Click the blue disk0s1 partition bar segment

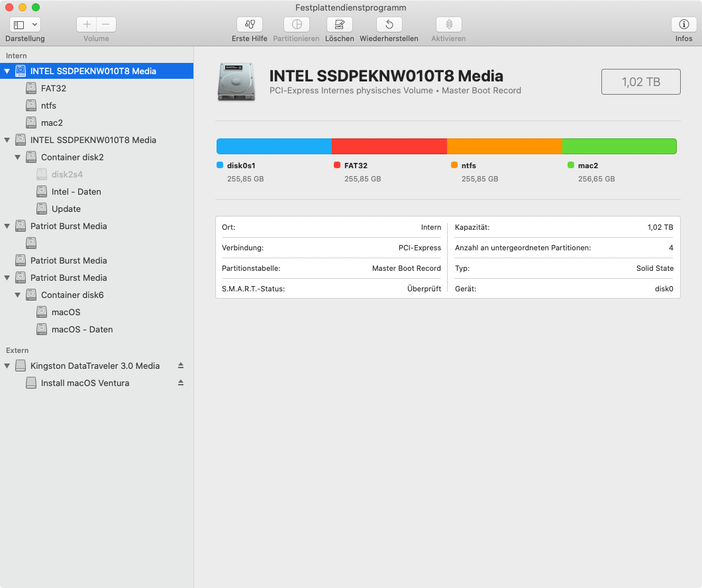(274, 146)
